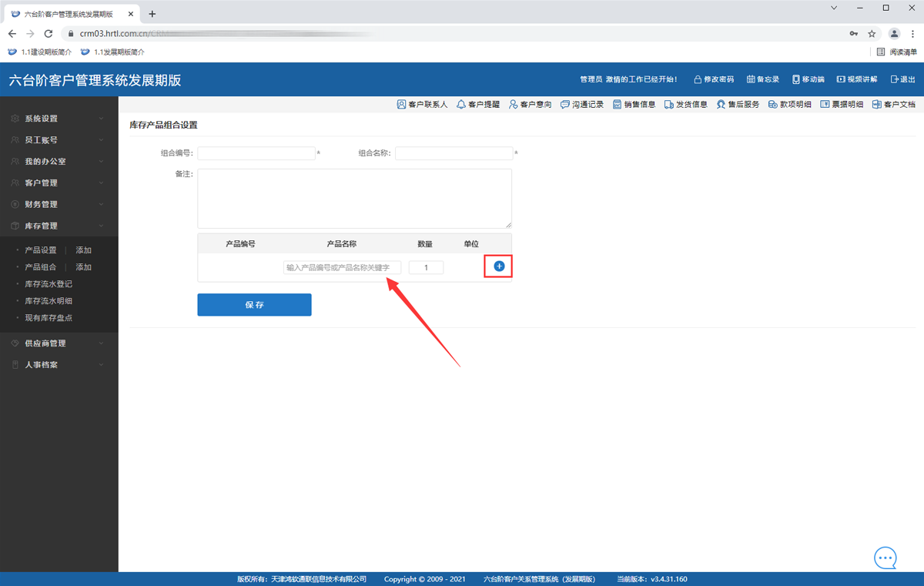The width and height of the screenshot is (924, 586).
Task: Click 添加 next to 产品设置
Action: [84, 250]
